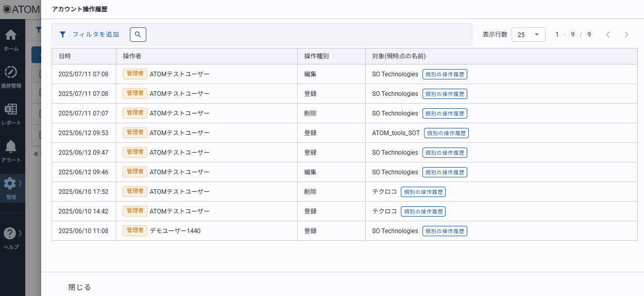This screenshot has width=644, height=296.
Task: Click the 操作者 column header
Action: (132, 56)
